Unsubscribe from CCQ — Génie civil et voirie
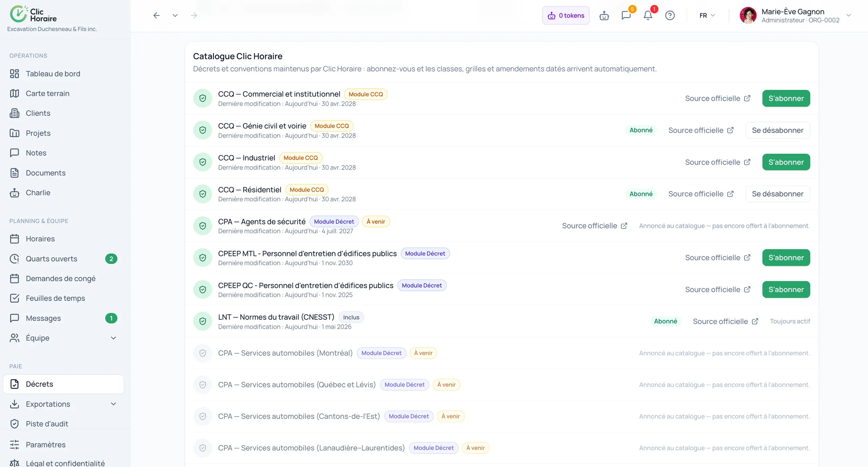The width and height of the screenshot is (868, 467). pos(778,130)
